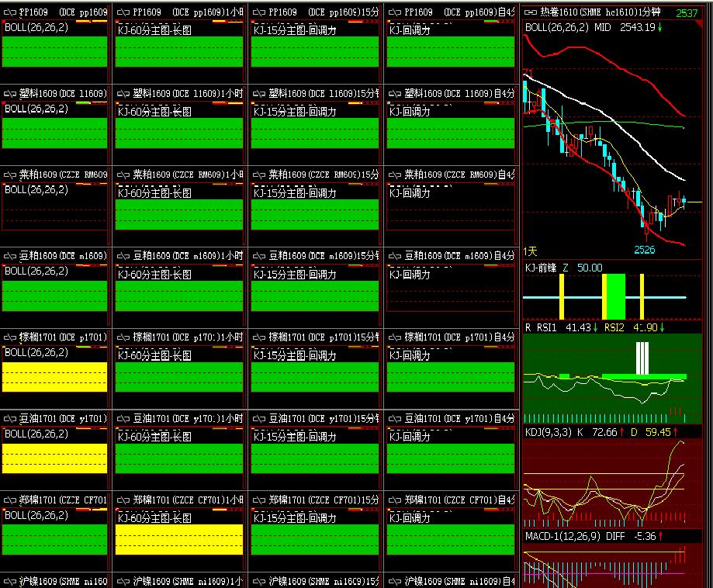Click KJ-前锋 indicator label
Screen dimensions: 713x588
pos(542,268)
